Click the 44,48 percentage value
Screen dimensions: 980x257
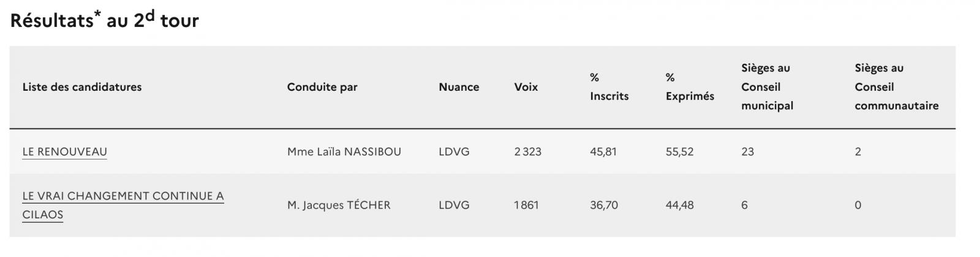tap(680, 205)
